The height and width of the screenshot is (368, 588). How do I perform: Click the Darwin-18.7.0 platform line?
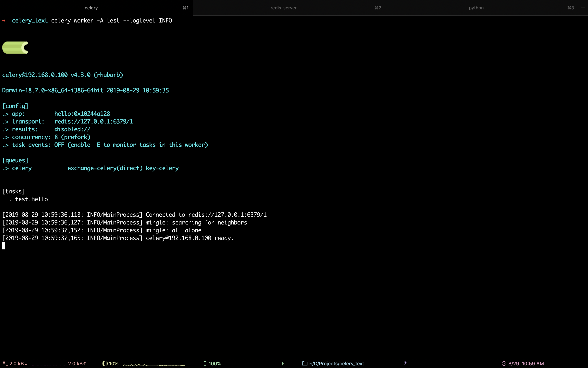pos(86,90)
